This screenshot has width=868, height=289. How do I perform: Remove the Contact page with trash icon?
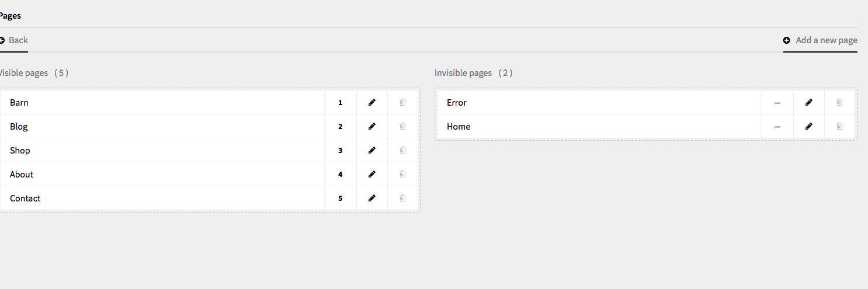click(x=402, y=198)
